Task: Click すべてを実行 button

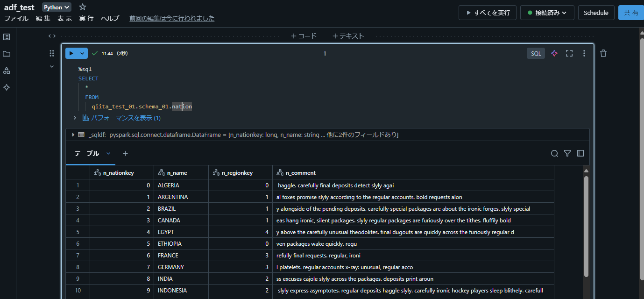Action: point(488,13)
